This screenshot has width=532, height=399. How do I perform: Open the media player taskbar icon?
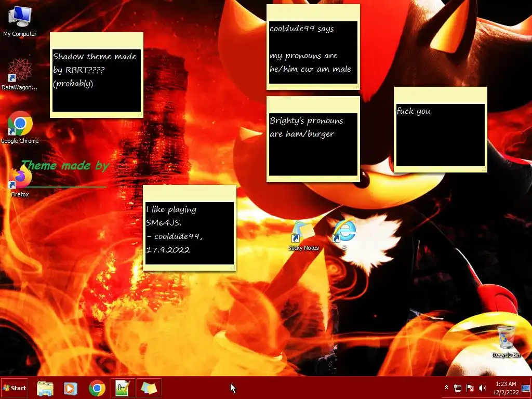71,388
